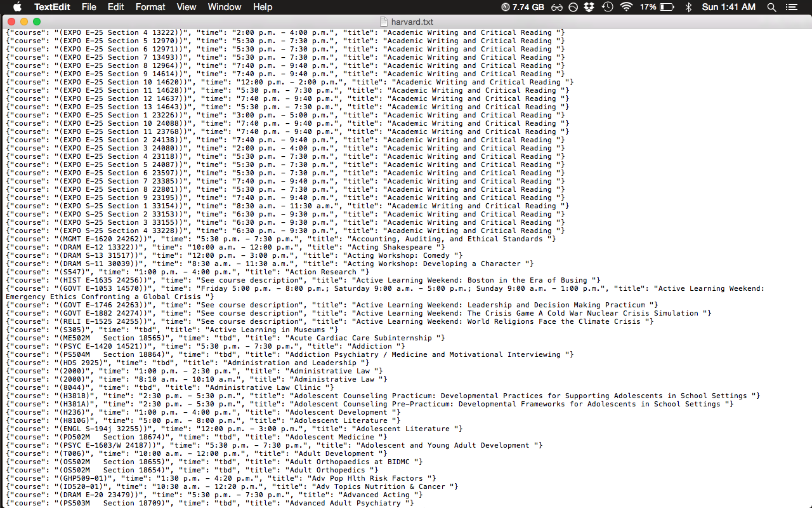This screenshot has height=508, width=812.
Task: Close the harvard.txt window with red button
Action: point(12,22)
